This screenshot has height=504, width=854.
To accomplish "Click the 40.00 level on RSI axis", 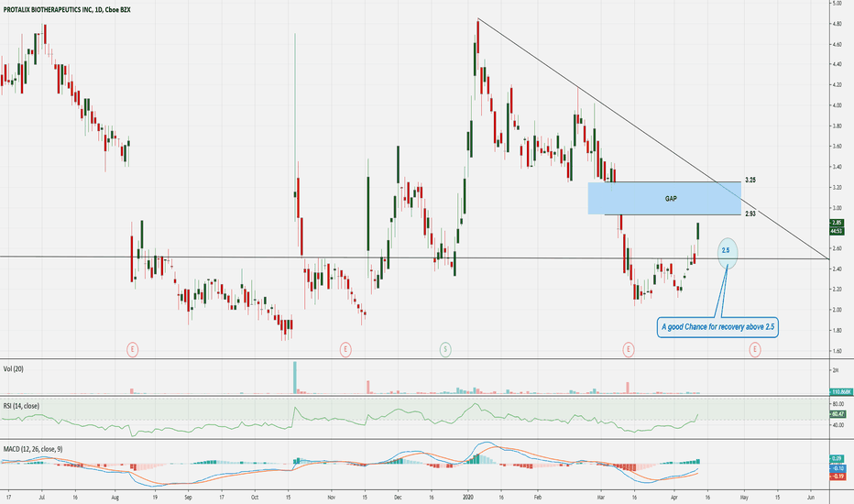I will [x=838, y=425].
